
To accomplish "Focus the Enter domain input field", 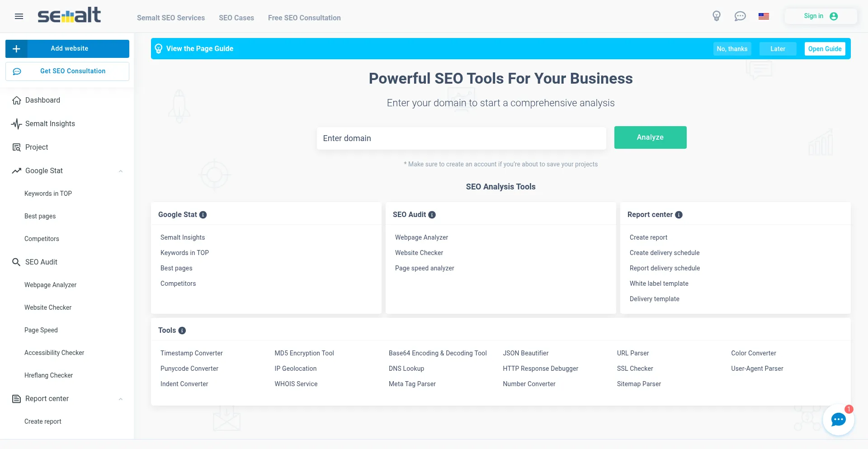I will tap(461, 138).
